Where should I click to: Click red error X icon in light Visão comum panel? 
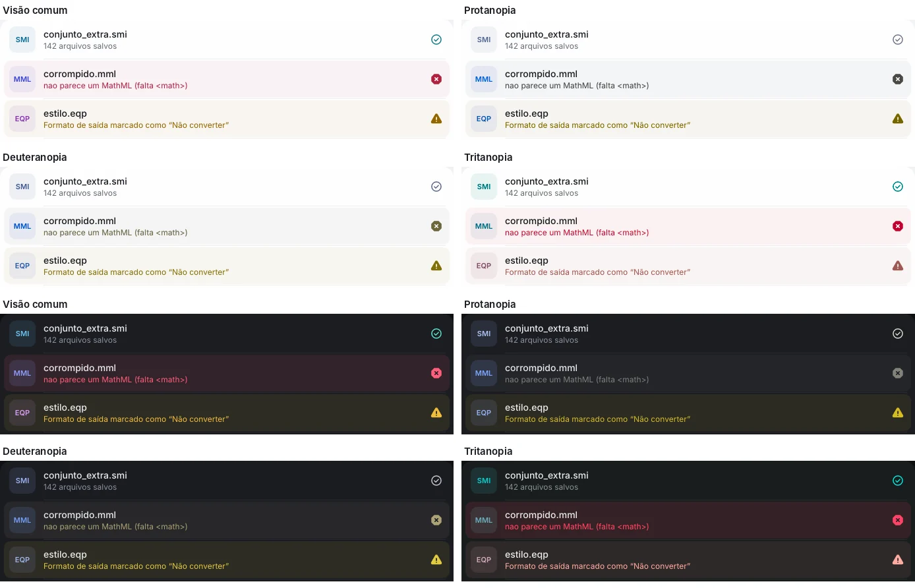(x=436, y=79)
